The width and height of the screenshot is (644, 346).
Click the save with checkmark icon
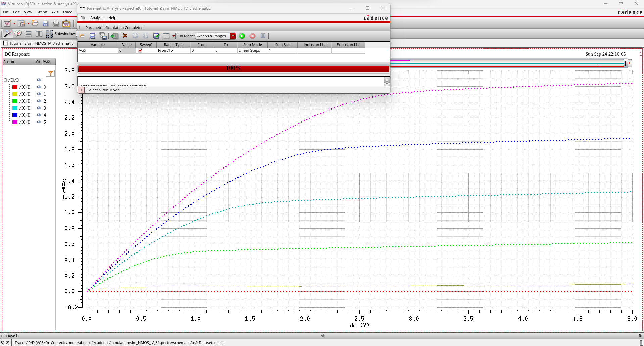point(156,36)
